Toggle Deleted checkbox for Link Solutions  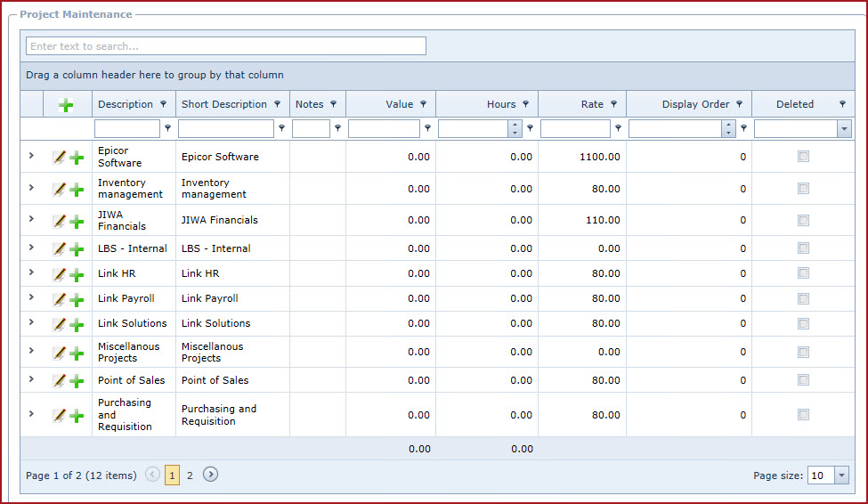(803, 323)
